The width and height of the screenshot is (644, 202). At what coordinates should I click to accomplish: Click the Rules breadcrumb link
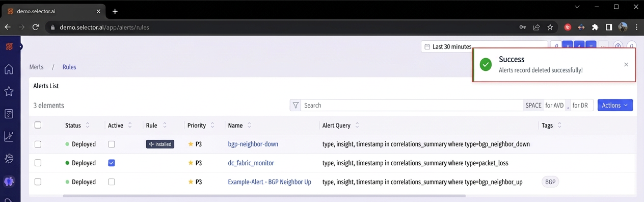(69, 67)
